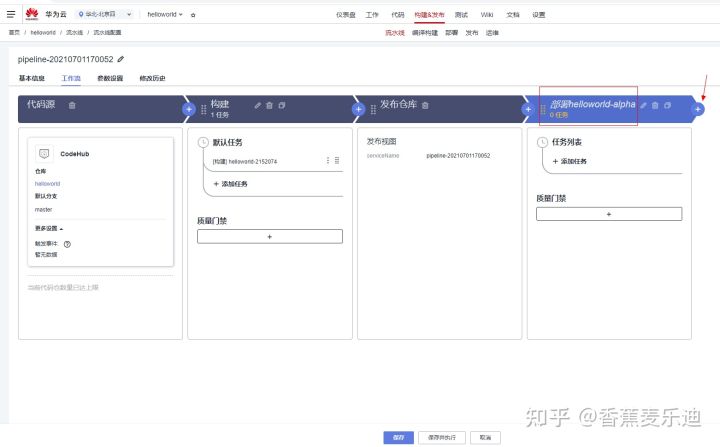Delete the 代码源 stage with trash icon

[72, 105]
